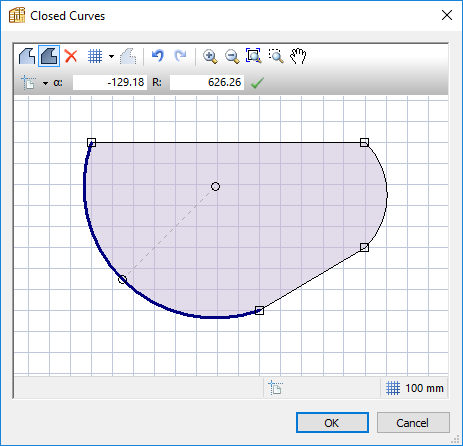Click the OK button
463x446 pixels.
pos(332,423)
